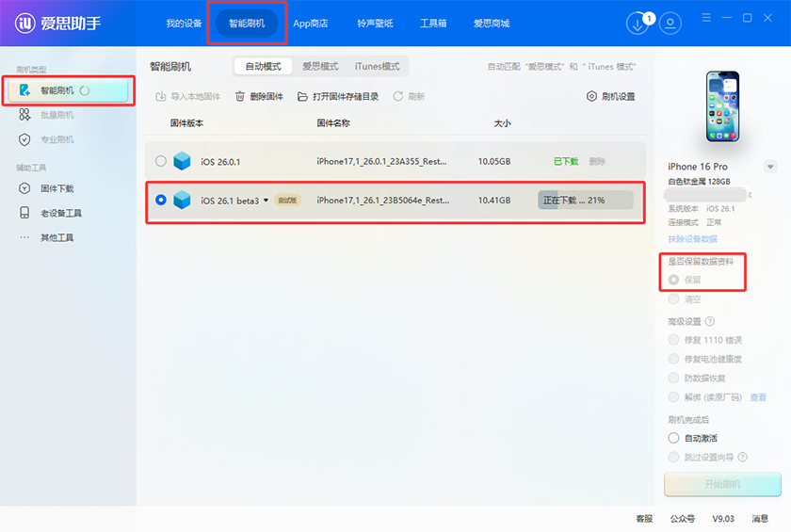Open 老设备工具 in the sidebar
This screenshot has width=791, height=532.
coord(60,213)
